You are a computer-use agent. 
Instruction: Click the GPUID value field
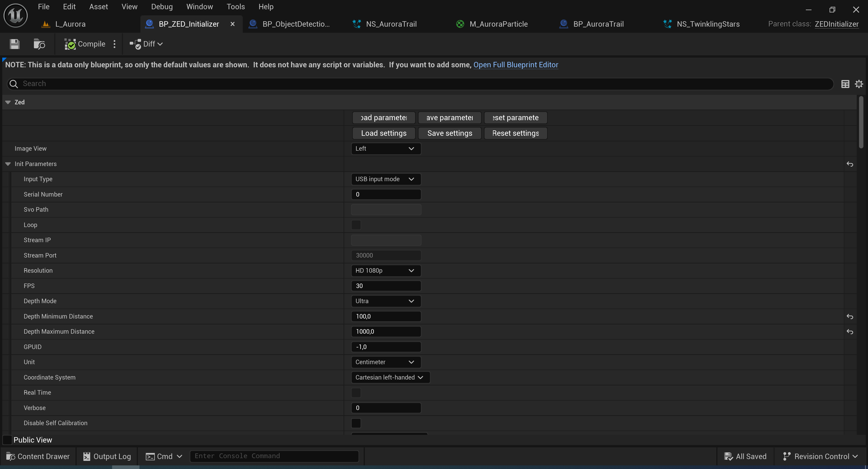coord(386,347)
